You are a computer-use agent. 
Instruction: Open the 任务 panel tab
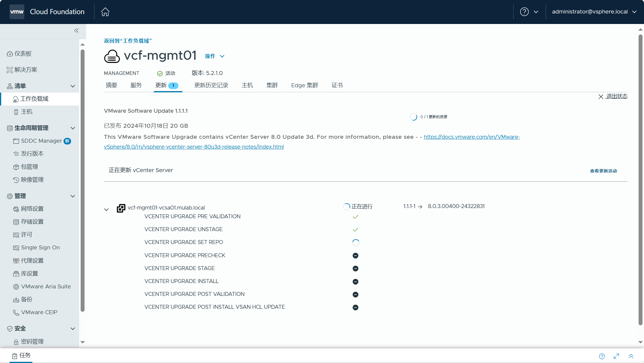click(x=22, y=356)
